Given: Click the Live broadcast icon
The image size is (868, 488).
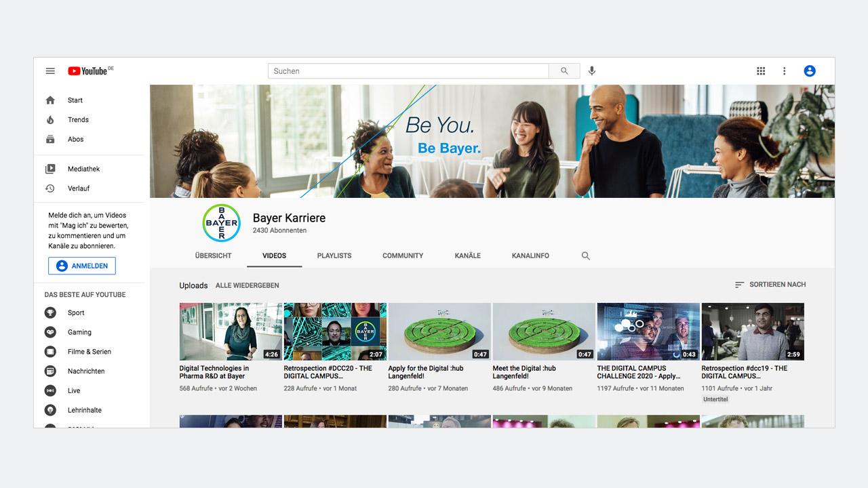Looking at the screenshot, I should (50, 391).
